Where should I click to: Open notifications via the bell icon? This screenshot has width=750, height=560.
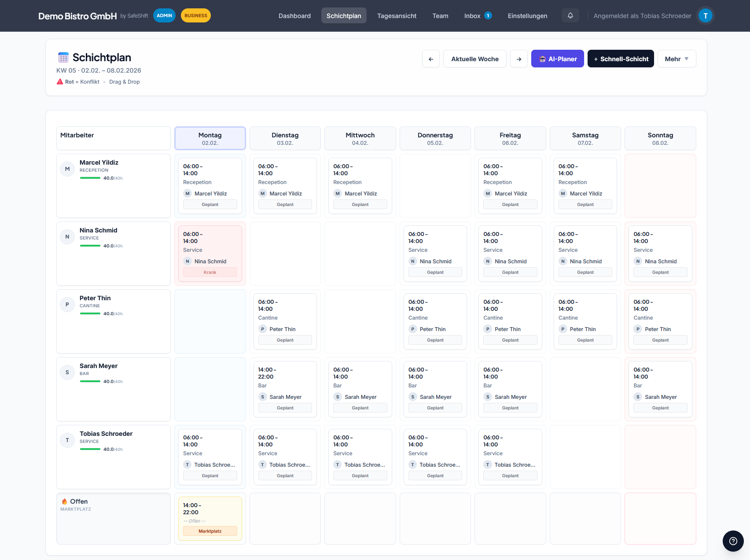(570, 15)
